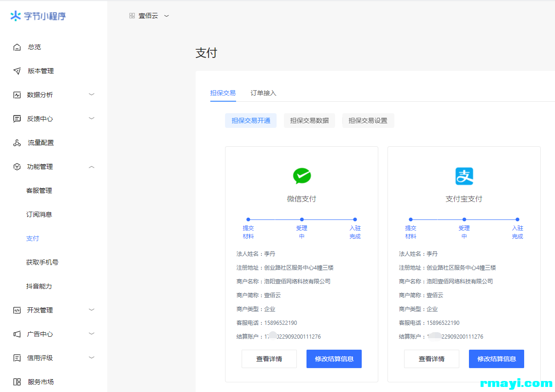Switch to the 订单接入 tab

point(263,93)
